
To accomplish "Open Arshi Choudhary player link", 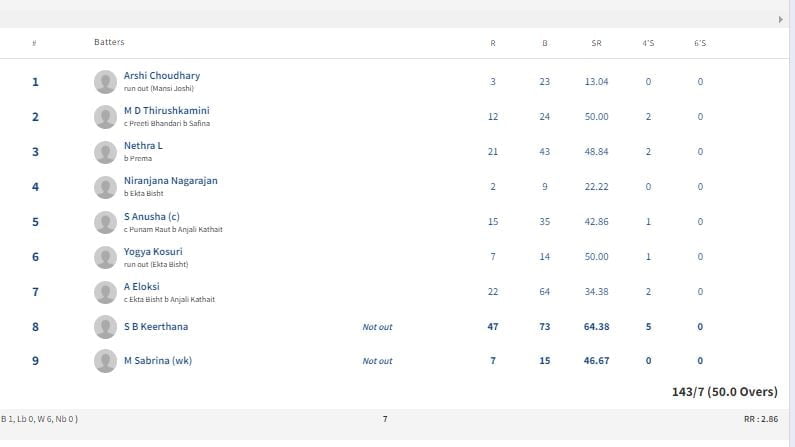I will coord(161,76).
